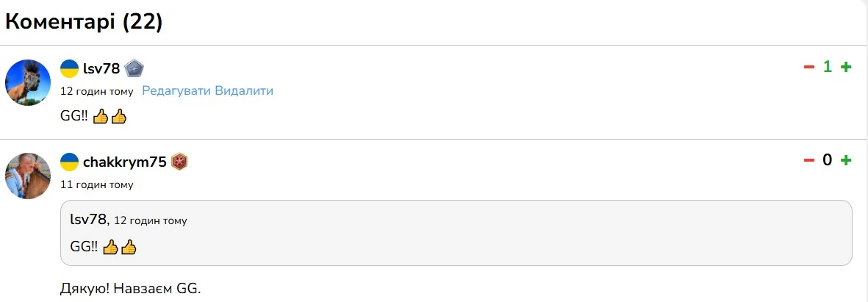The height and width of the screenshot is (302, 868).
Task: Click lsv78's gray pentagon rank badge
Action: 134,69
